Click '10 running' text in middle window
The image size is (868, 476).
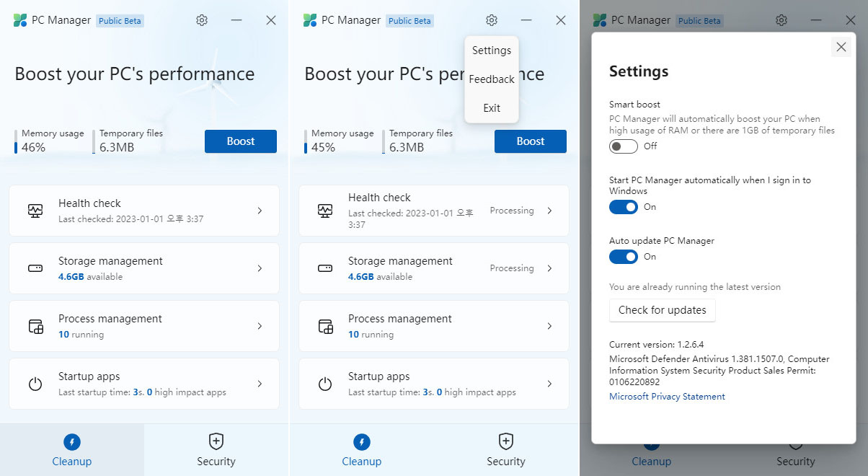click(x=371, y=335)
